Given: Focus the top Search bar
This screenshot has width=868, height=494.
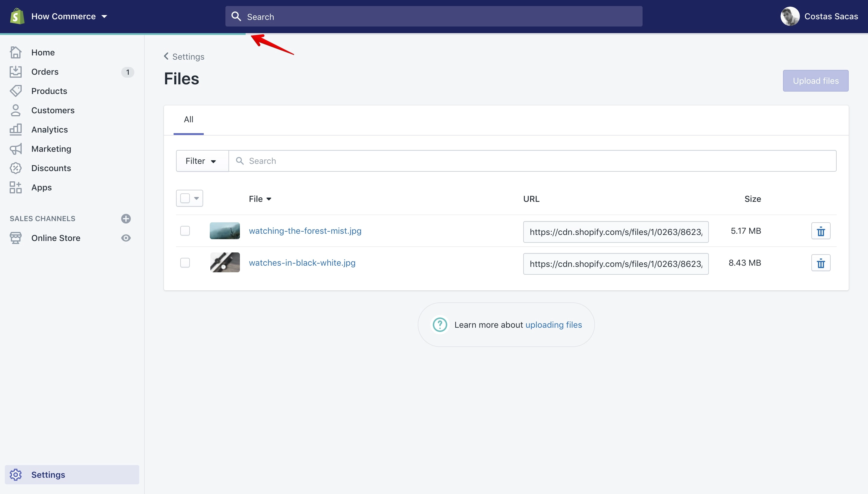Looking at the screenshot, I should (x=433, y=16).
